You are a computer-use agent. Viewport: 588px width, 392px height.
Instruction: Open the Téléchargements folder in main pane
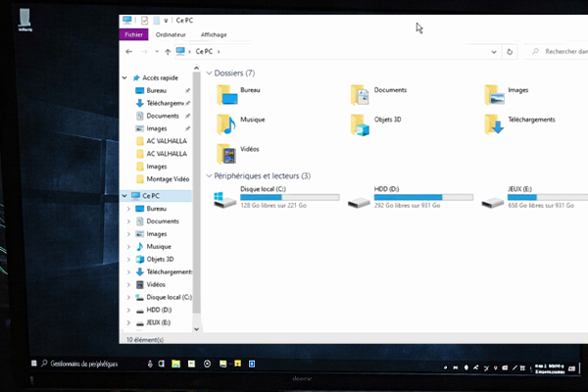click(x=494, y=122)
